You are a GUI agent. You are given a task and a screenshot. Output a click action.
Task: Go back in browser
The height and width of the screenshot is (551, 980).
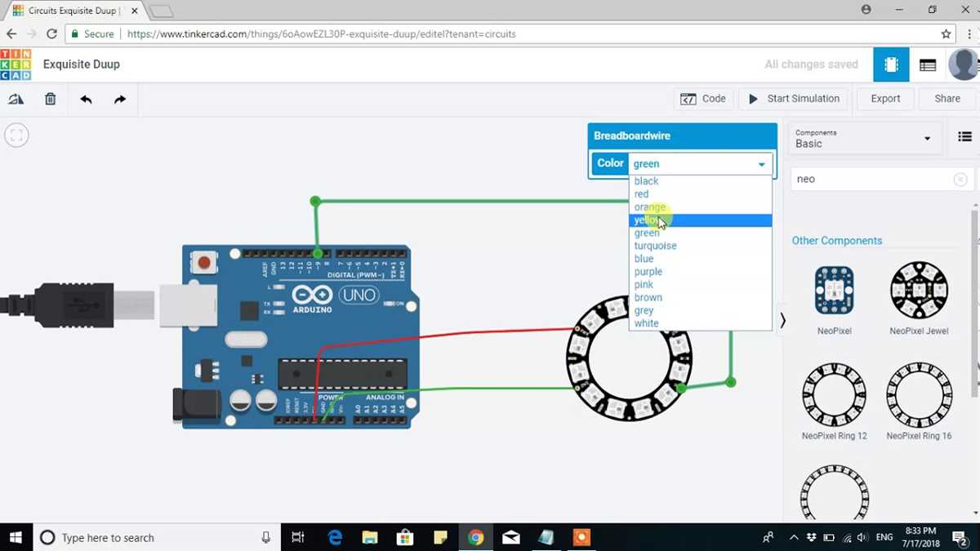(x=11, y=34)
